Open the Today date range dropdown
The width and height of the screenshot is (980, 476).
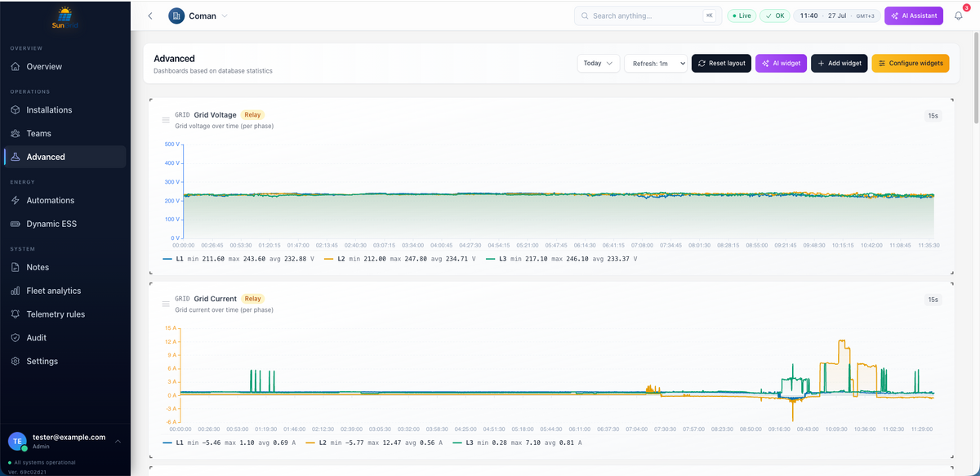pyautogui.click(x=599, y=63)
